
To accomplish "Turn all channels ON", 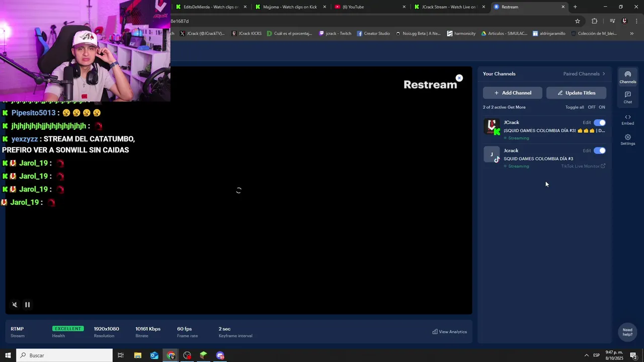I will [x=602, y=107].
